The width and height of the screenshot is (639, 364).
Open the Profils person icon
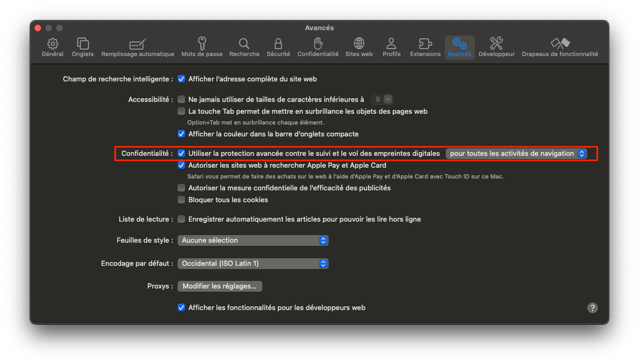(391, 44)
